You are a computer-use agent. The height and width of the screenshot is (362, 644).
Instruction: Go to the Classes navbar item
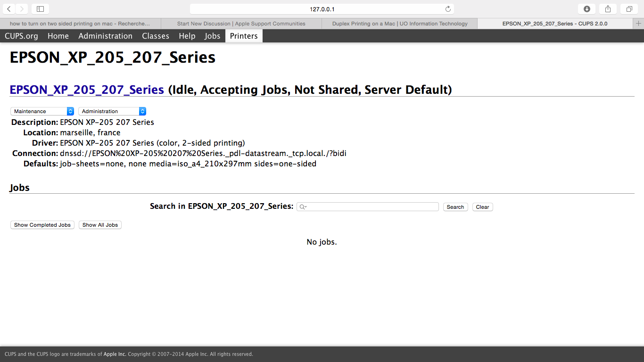coord(156,36)
